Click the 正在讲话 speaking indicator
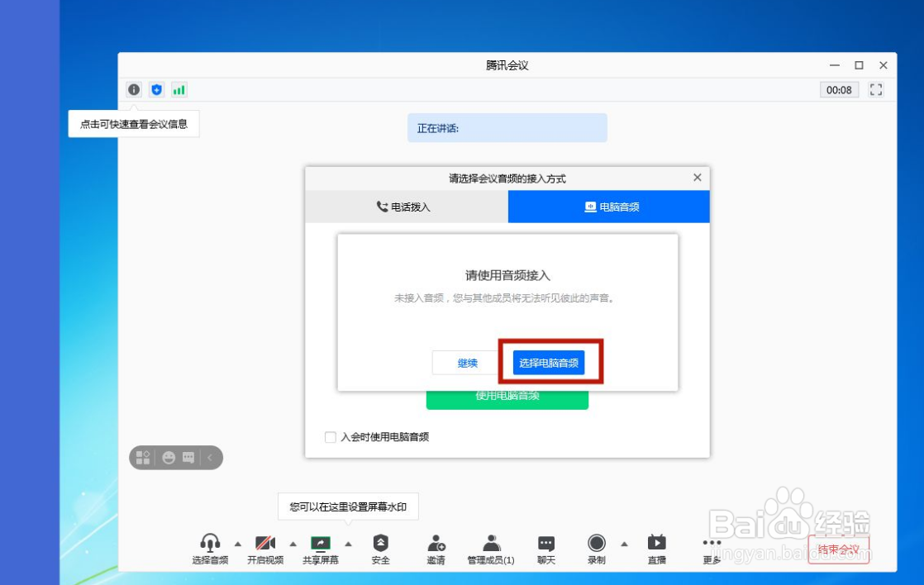The width and height of the screenshot is (924, 585). click(x=507, y=128)
